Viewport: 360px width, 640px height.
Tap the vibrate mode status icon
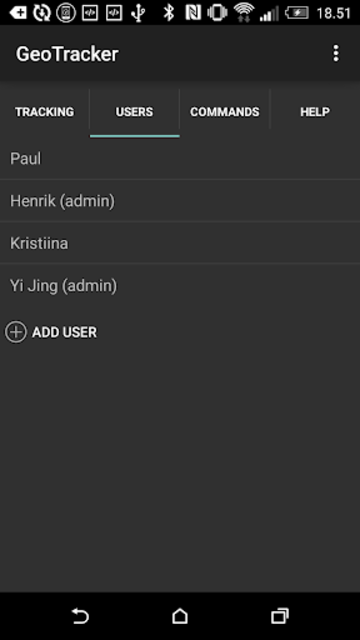[218, 13]
